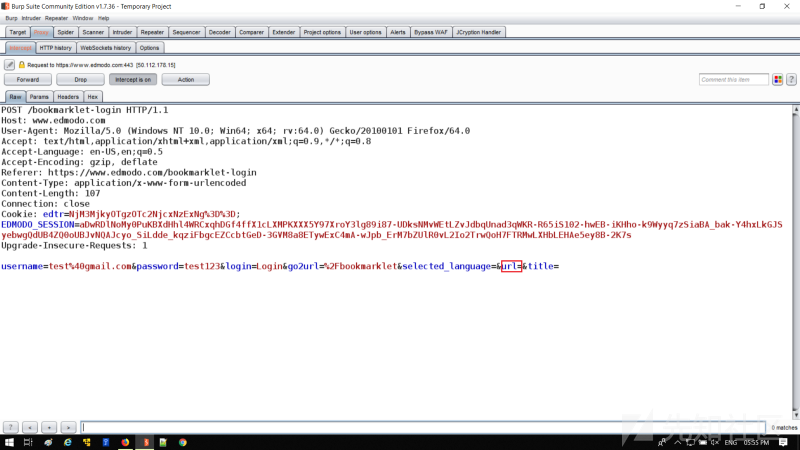Open the Bypass WAF tab
The image size is (800, 450).
[431, 32]
